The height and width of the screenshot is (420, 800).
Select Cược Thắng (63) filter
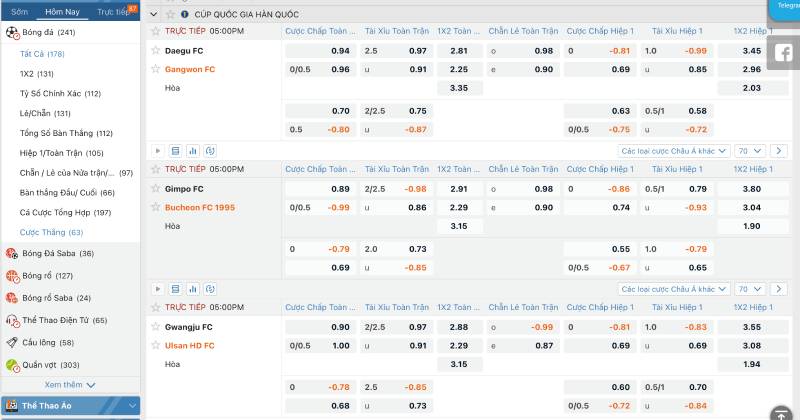(51, 232)
